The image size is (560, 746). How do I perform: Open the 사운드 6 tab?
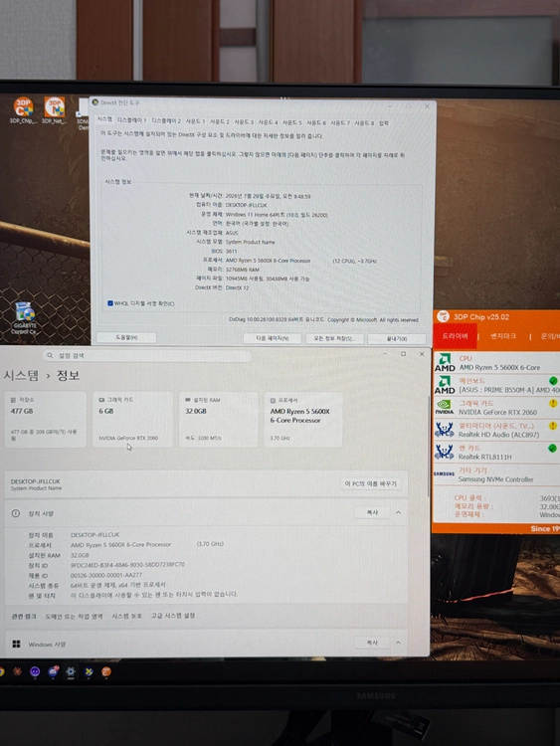tap(316, 122)
